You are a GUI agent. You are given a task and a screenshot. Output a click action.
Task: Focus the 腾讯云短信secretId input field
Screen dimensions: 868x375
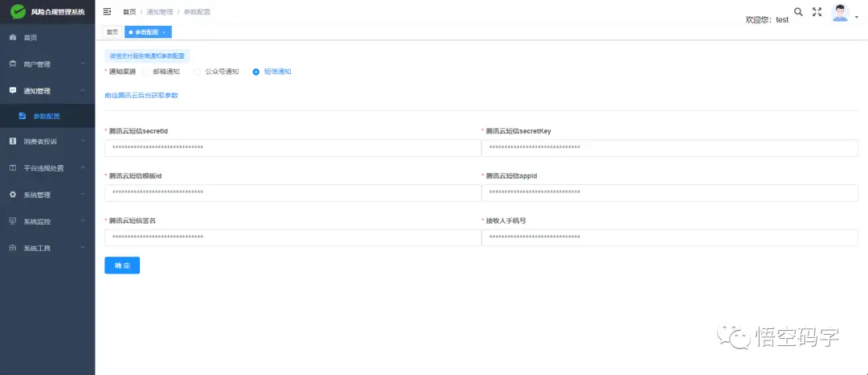[x=293, y=148]
